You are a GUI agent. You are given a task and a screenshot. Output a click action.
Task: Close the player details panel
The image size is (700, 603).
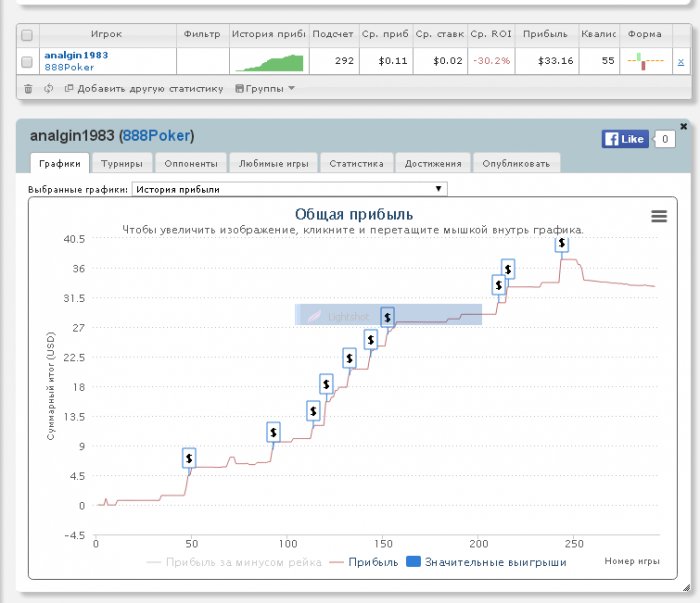coord(683,126)
